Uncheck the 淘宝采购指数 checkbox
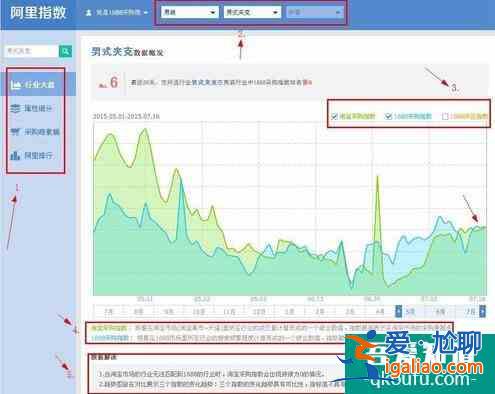 [x=334, y=116]
